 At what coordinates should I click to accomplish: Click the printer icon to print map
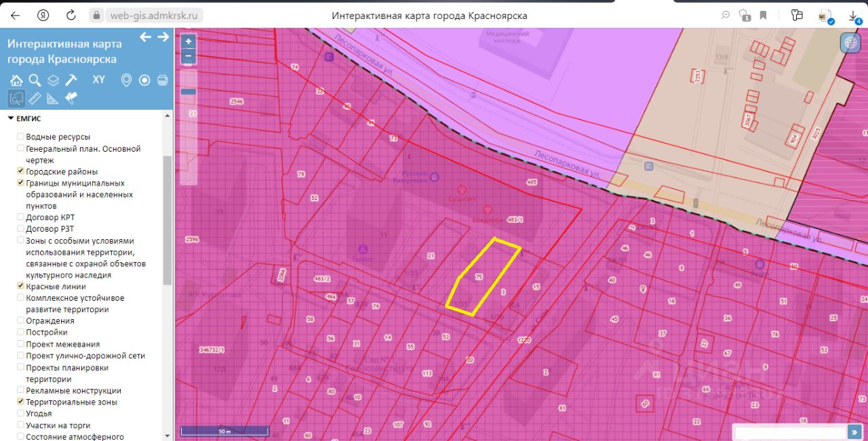click(x=163, y=81)
